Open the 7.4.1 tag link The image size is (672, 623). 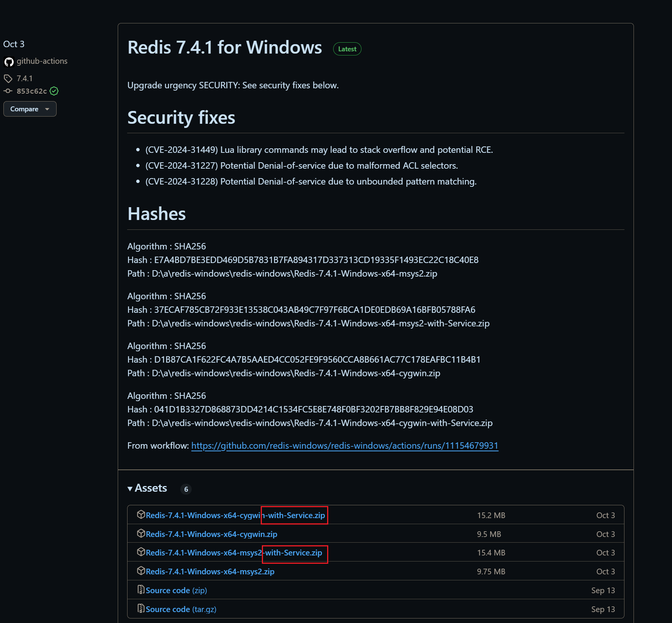tap(25, 78)
